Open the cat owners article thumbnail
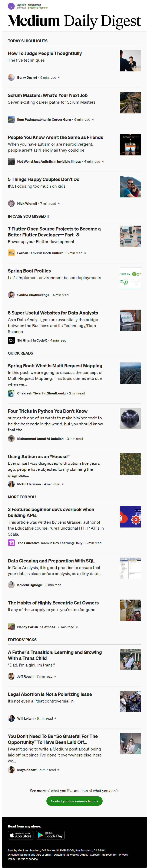 130,610
